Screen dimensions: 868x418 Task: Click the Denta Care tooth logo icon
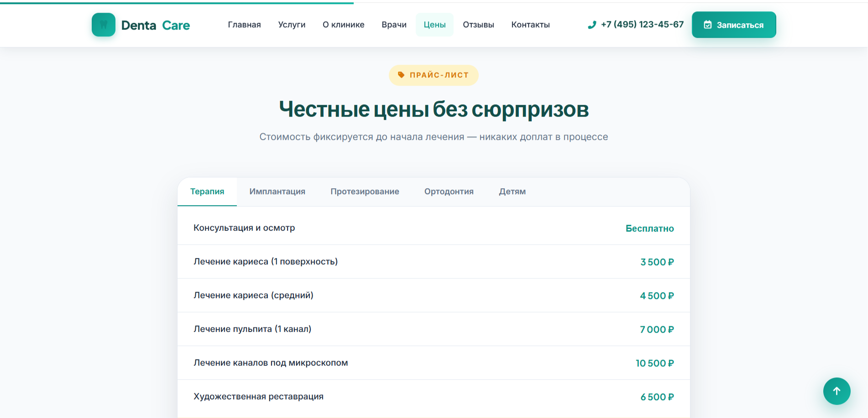point(104,25)
